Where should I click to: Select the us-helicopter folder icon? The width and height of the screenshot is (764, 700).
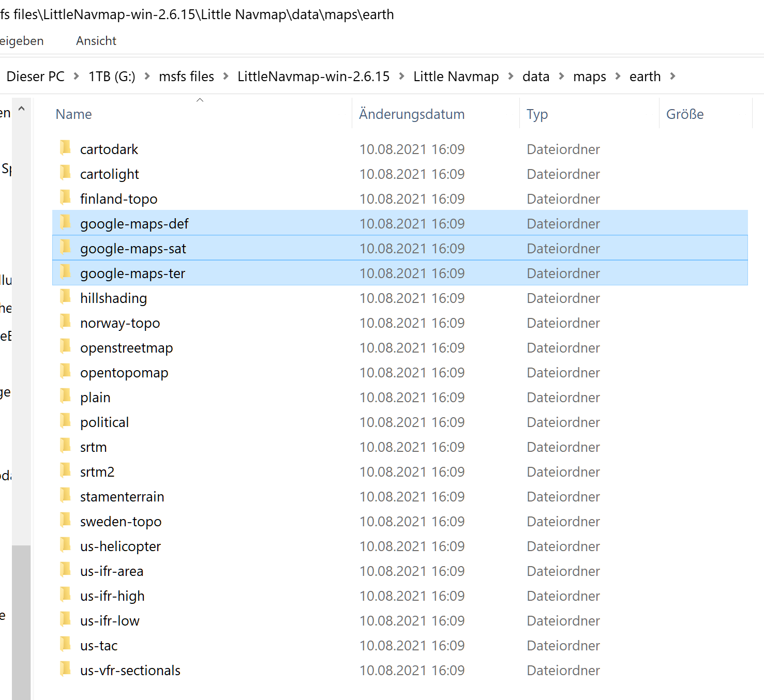click(x=65, y=545)
